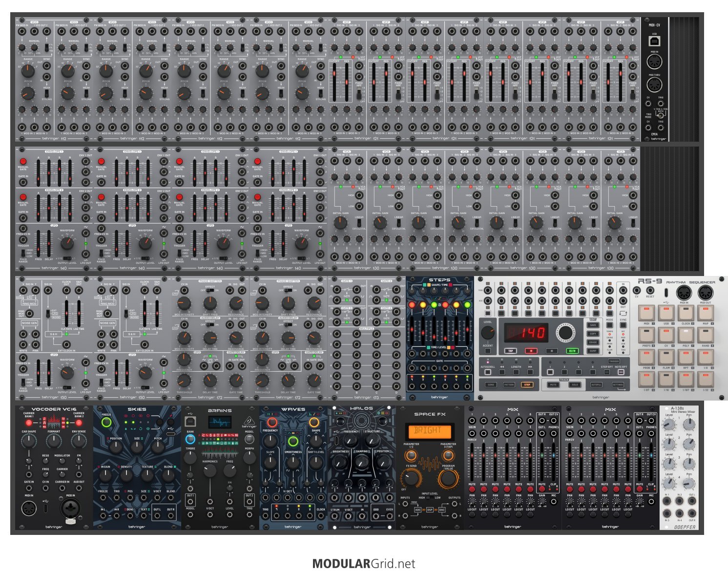Image resolution: width=728 pixels, height=574 pixels.
Task: Click the Carrier Bank 1 red button on Vocoder
Action: [29, 423]
